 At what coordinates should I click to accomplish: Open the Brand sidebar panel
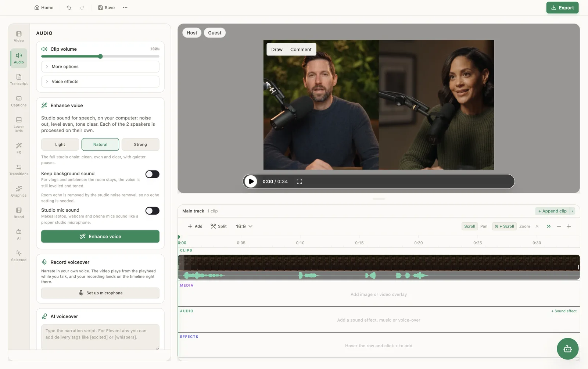[x=19, y=213]
